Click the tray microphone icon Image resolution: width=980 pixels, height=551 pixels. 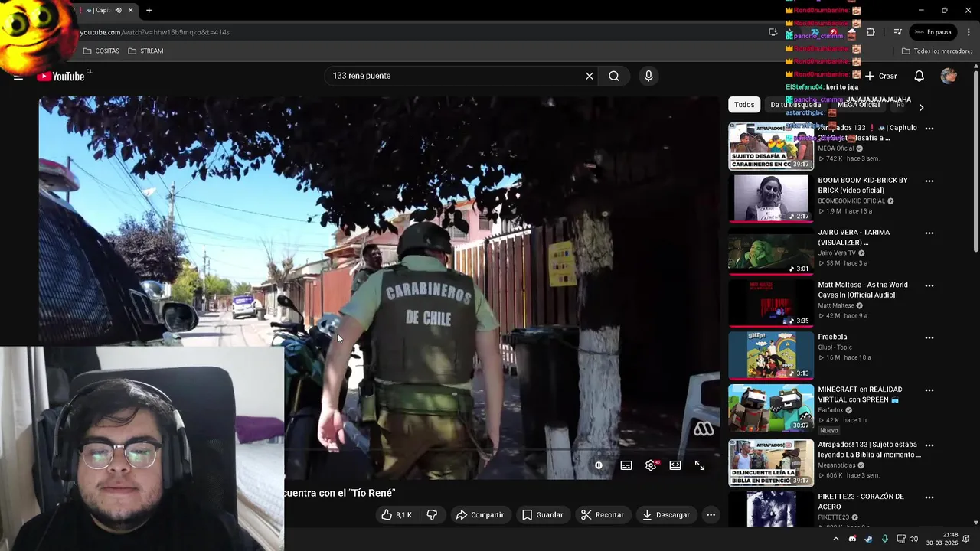coord(884,539)
